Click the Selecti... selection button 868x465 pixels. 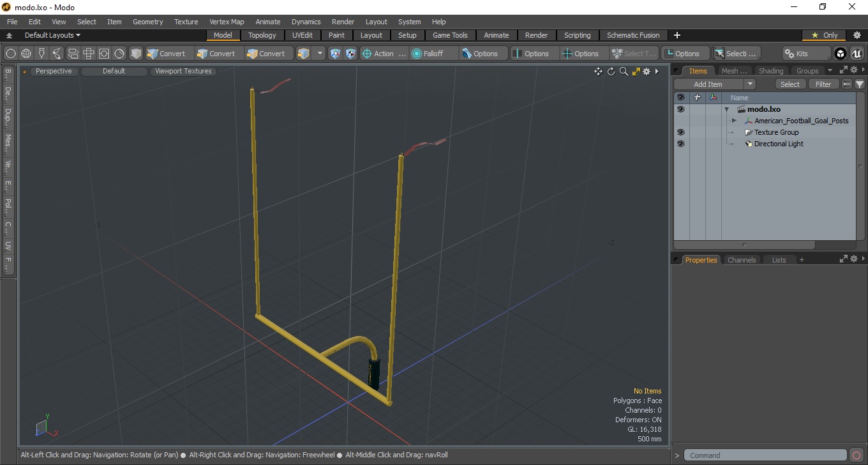coord(737,54)
